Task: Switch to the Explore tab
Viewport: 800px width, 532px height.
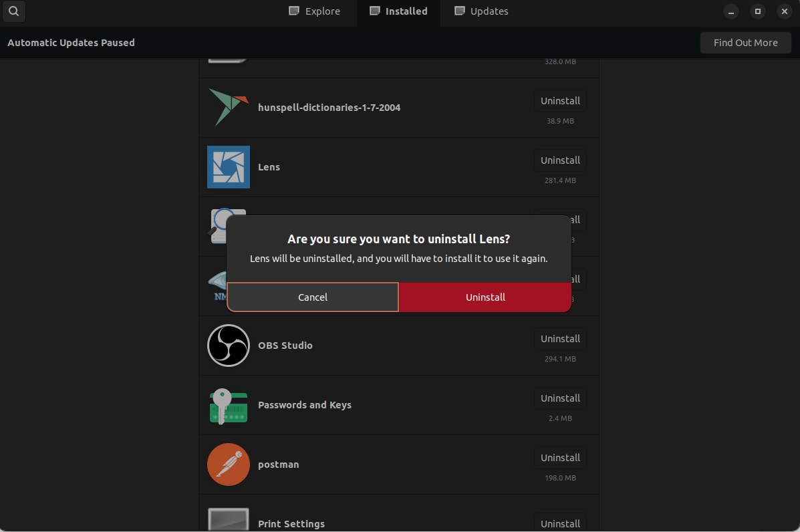Action: (314, 11)
